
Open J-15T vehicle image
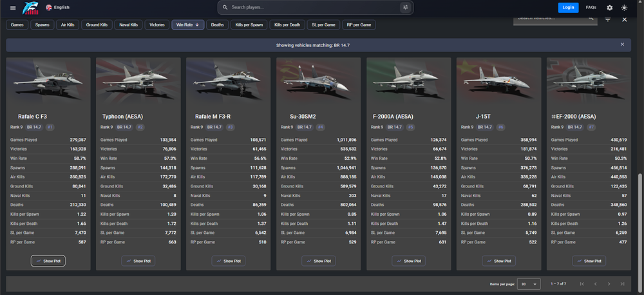pos(498,80)
